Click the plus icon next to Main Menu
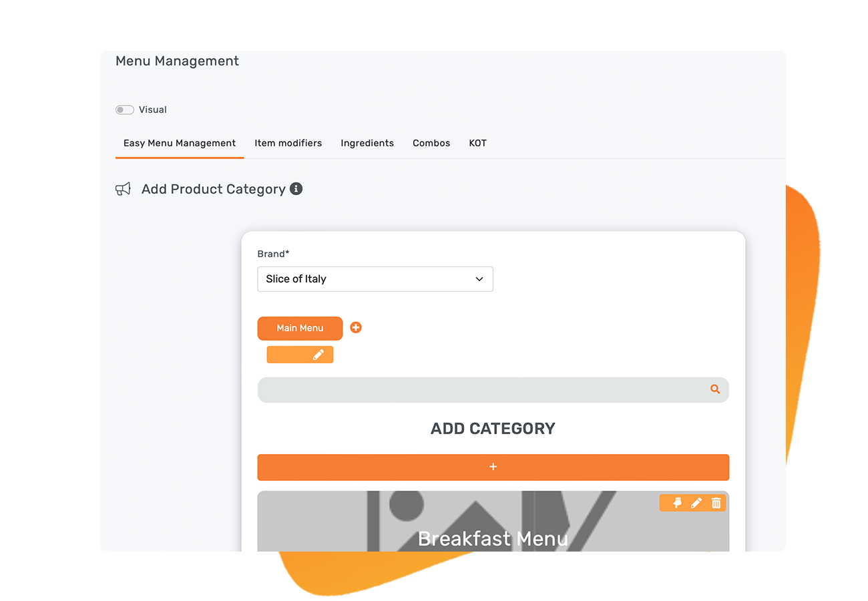 (x=356, y=327)
